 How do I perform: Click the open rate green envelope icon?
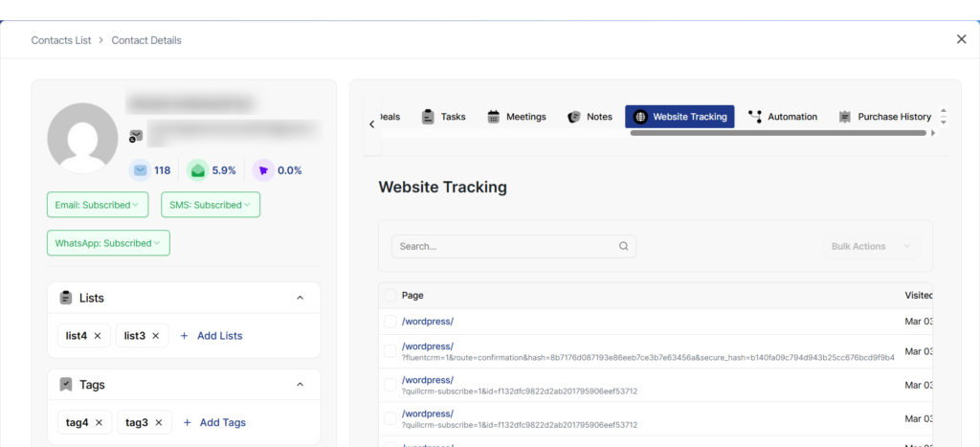197,170
